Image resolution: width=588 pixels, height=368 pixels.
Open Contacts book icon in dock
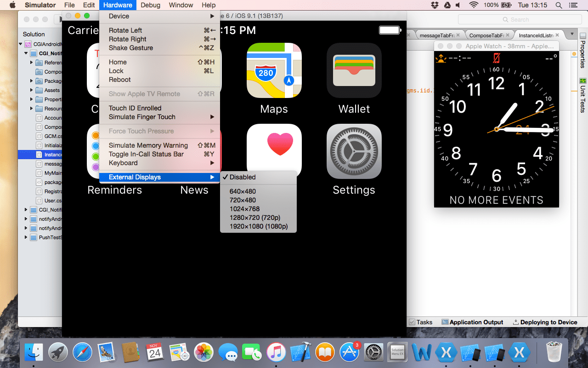tap(131, 353)
